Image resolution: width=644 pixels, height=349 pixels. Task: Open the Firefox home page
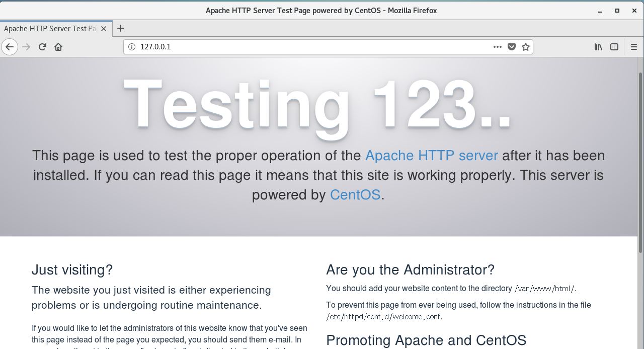(x=58, y=47)
